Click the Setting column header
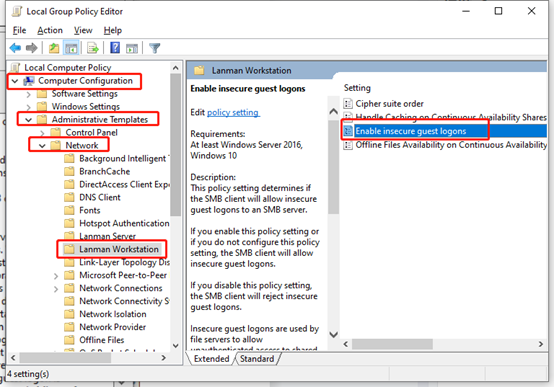 [357, 88]
